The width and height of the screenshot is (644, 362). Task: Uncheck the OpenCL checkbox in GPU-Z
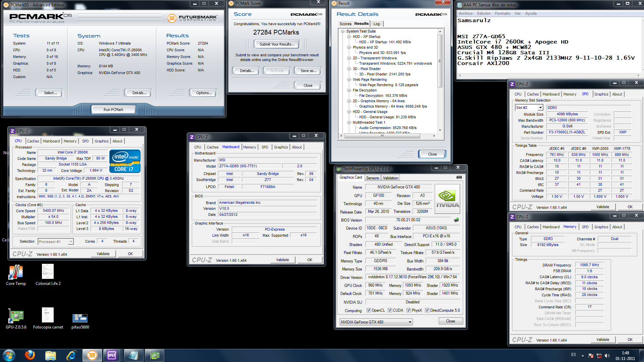(x=369, y=310)
